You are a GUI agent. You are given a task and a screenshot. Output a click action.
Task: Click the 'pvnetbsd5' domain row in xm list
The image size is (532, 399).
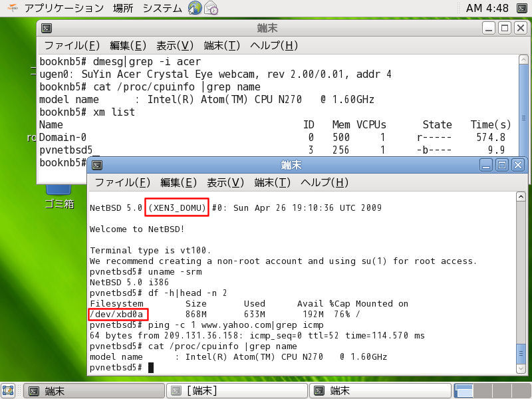click(x=272, y=150)
